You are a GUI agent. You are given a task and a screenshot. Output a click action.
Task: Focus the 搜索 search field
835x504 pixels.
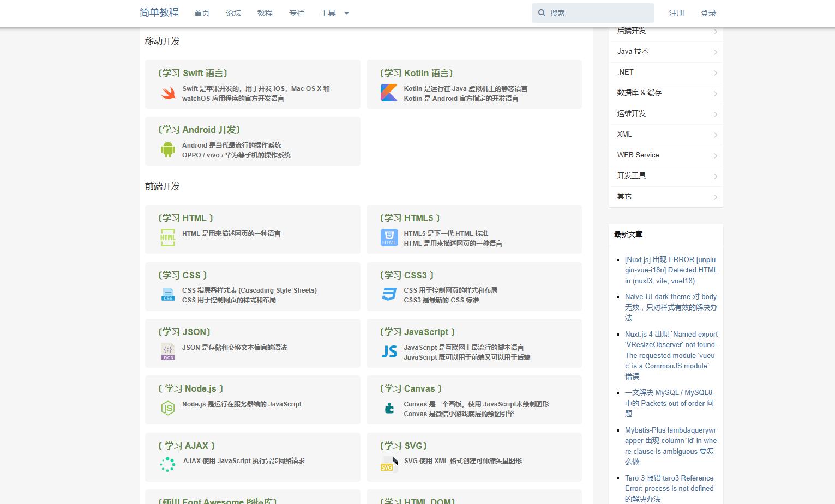[593, 13]
